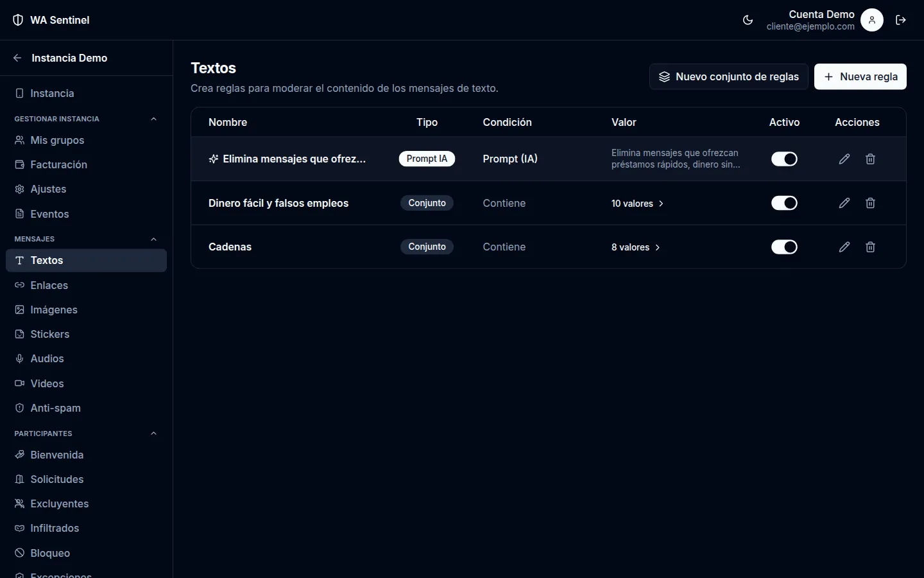The width and height of the screenshot is (924, 578).
Task: Click the logout icon in header
Action: point(901,20)
